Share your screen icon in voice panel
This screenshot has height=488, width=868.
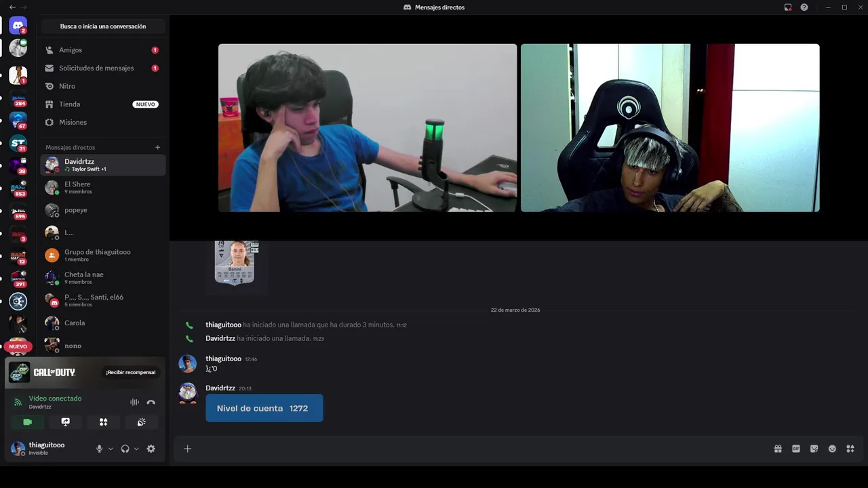click(x=65, y=422)
